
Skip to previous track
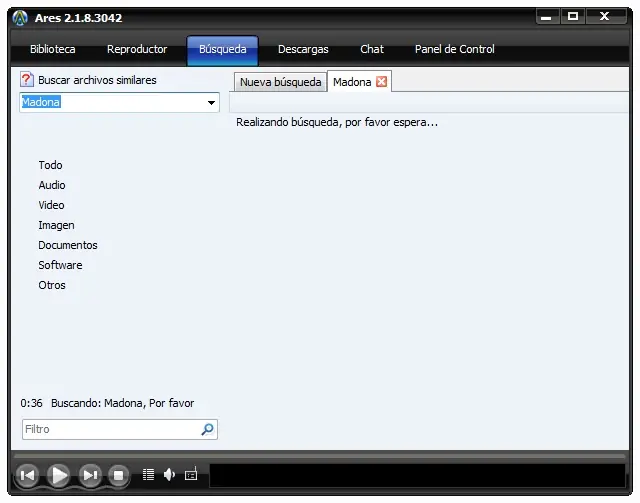point(27,475)
